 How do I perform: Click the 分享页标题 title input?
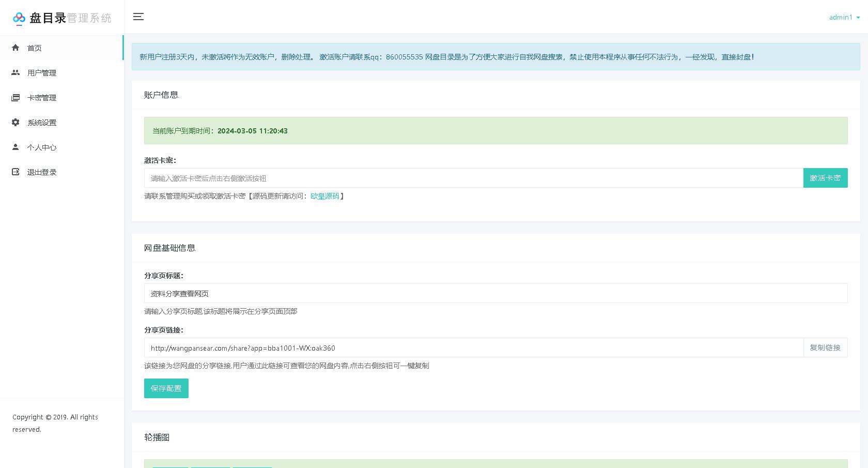[465, 293]
